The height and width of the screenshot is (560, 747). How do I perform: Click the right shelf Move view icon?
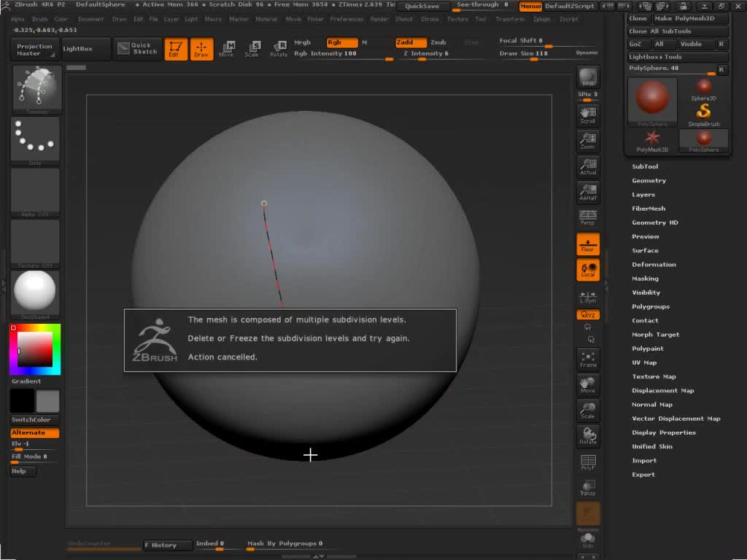[588, 385]
